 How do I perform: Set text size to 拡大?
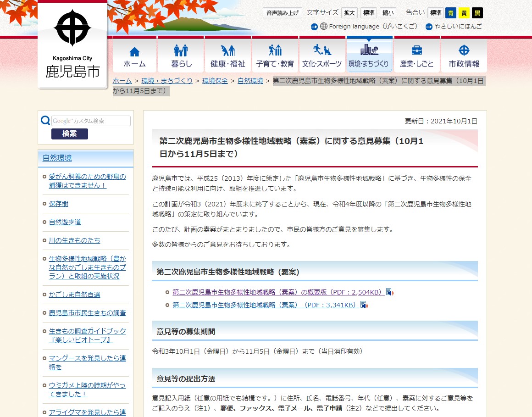[350, 13]
